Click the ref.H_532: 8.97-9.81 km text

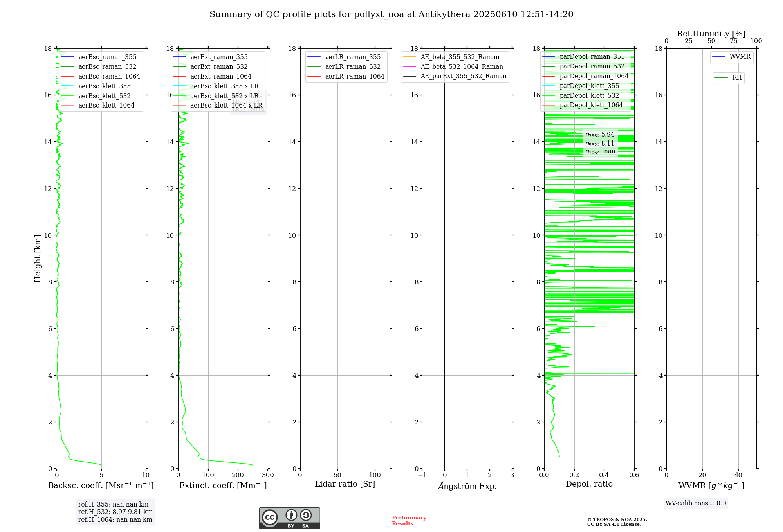tap(115, 512)
